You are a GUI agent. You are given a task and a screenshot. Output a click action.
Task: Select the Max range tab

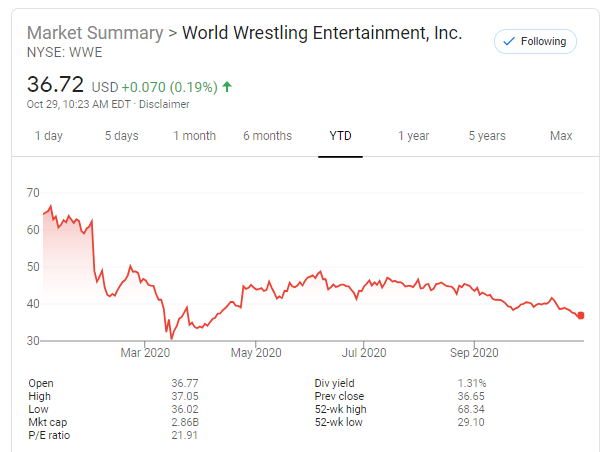[561, 136]
